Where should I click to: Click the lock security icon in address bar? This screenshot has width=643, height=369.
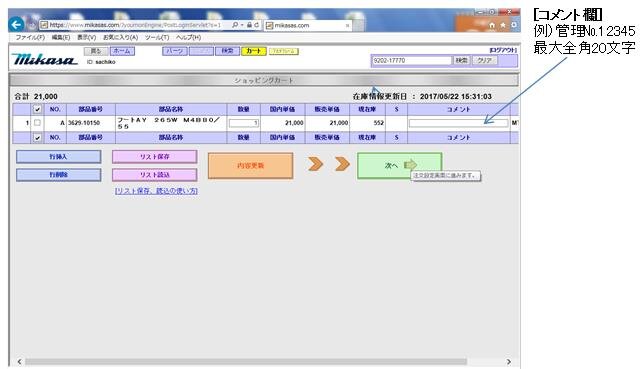pos(249,25)
